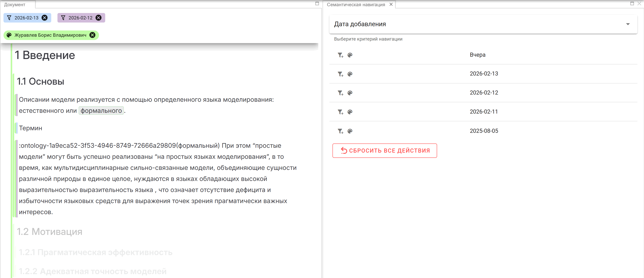Apply color highlight to the 2026-02-12 row
644x278 pixels.
tap(350, 93)
